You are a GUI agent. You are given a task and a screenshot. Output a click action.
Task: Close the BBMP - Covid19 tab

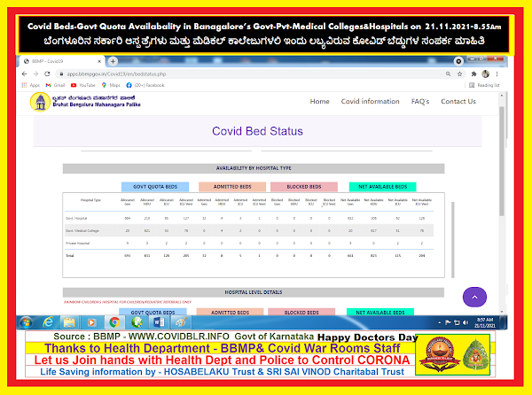pos(99,61)
